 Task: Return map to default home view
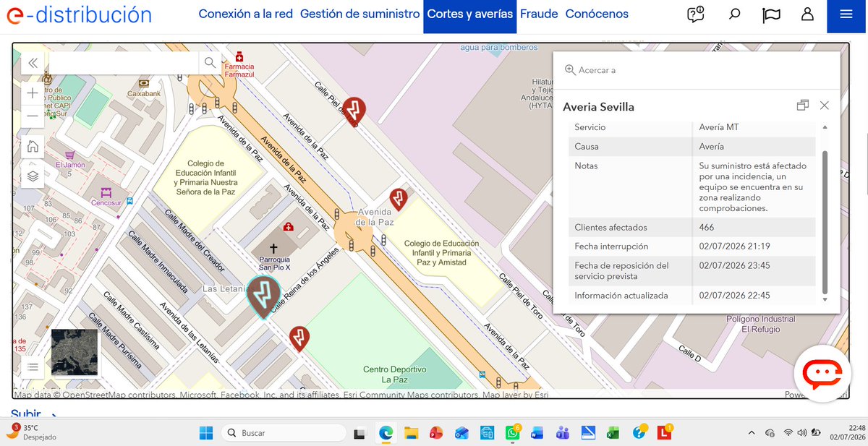33,147
